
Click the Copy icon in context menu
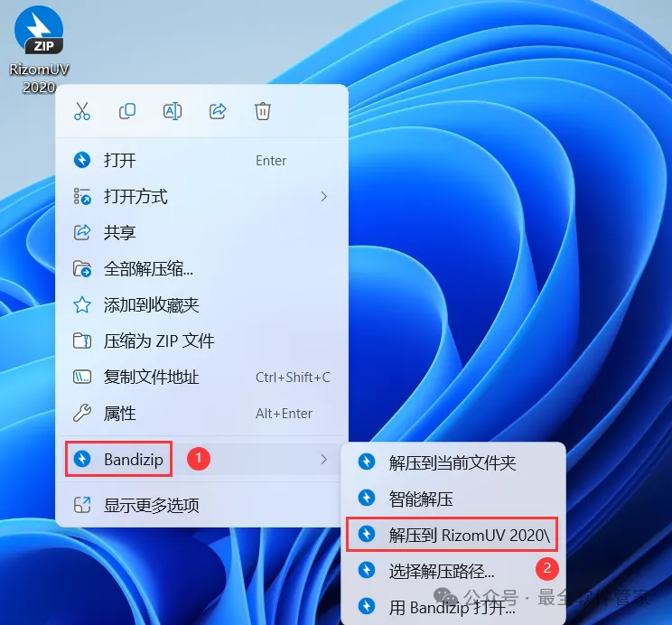[x=127, y=111]
